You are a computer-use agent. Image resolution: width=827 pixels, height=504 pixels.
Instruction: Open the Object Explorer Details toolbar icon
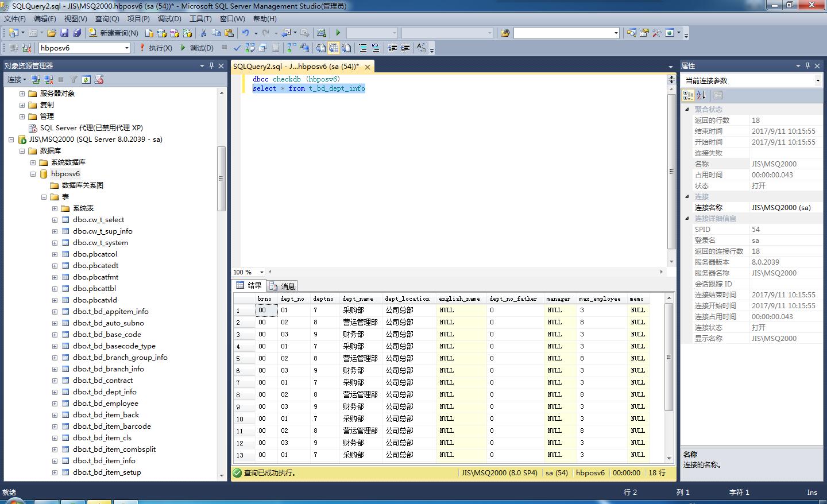631,33
